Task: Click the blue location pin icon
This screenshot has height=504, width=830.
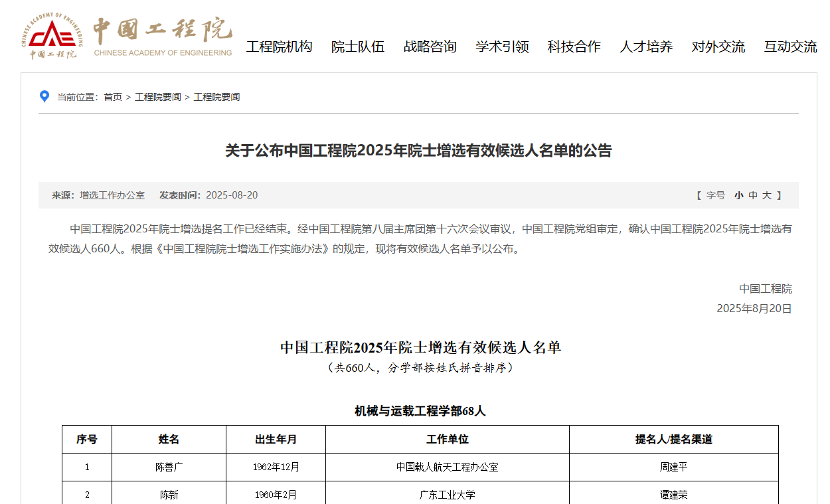Action: point(44,97)
